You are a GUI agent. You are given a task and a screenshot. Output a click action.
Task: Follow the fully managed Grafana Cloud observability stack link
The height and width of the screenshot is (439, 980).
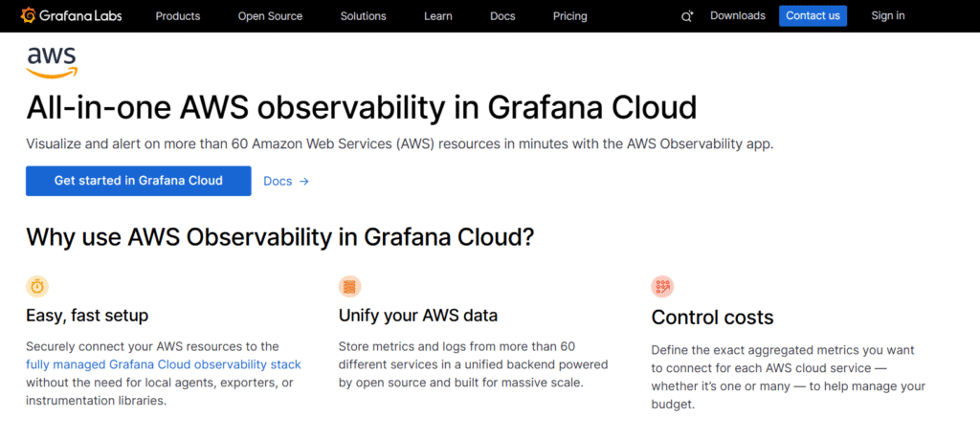point(164,364)
